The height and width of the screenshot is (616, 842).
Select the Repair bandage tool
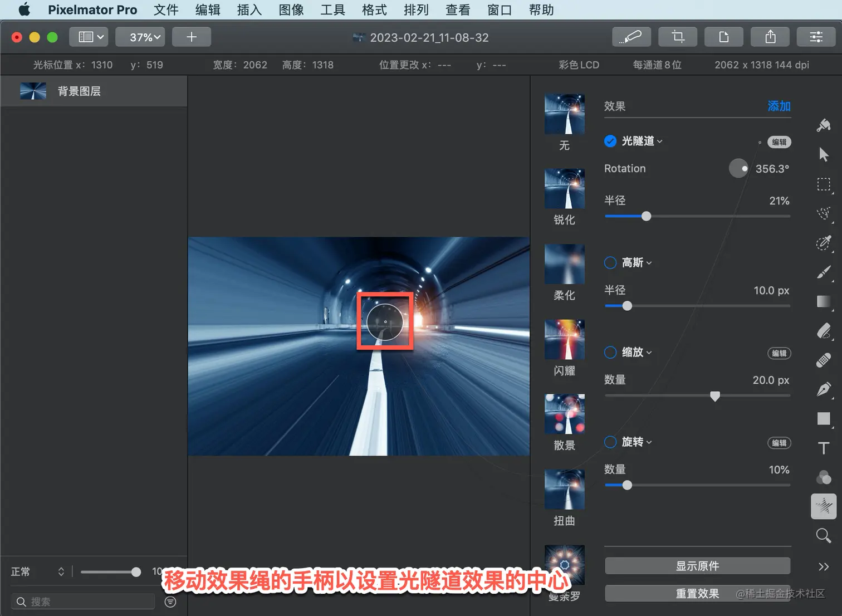pyautogui.click(x=824, y=360)
